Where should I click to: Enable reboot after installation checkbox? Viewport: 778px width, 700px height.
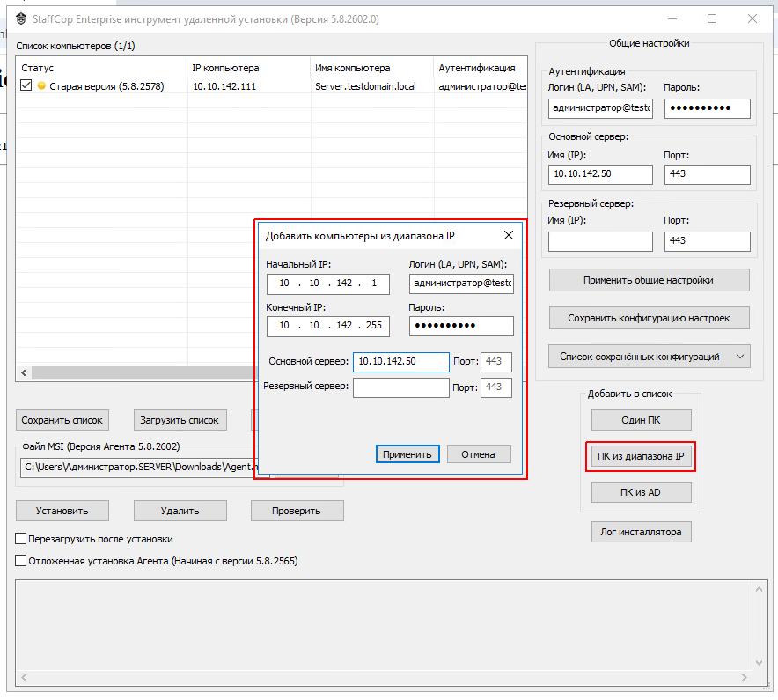coord(21,539)
